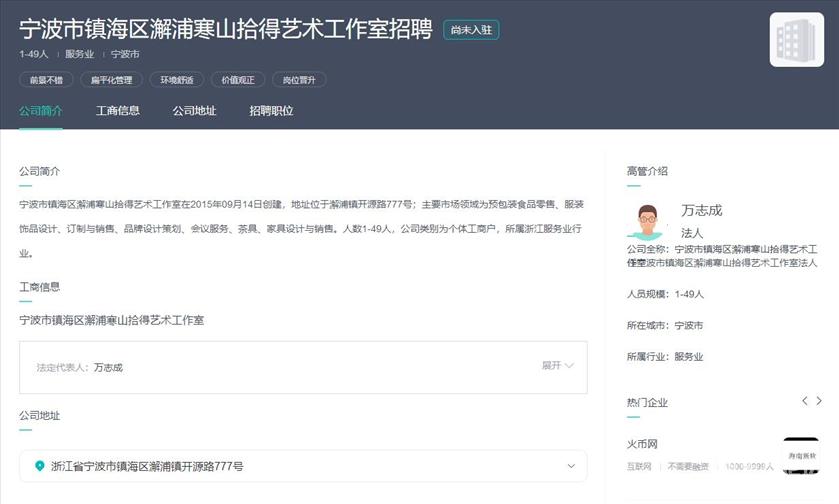
Task: Click the 尚未入驻 status badge
Action: pos(471,30)
